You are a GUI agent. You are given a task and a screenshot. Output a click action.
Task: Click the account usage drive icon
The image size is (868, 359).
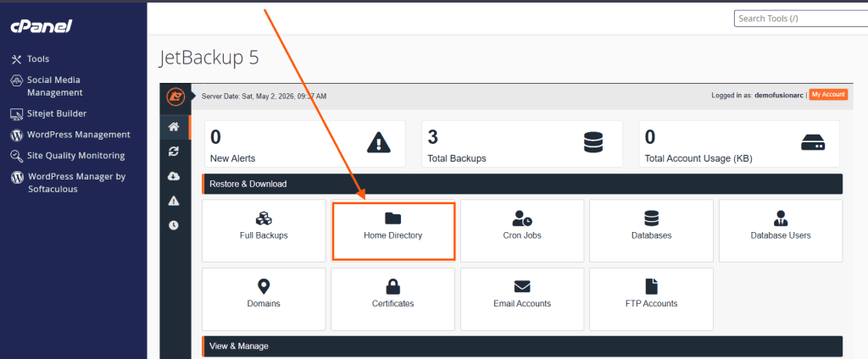coord(813,143)
